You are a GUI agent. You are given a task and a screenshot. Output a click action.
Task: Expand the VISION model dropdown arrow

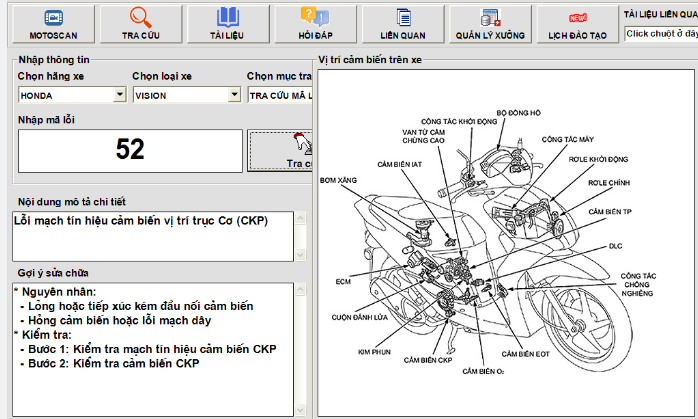pyautogui.click(x=235, y=95)
